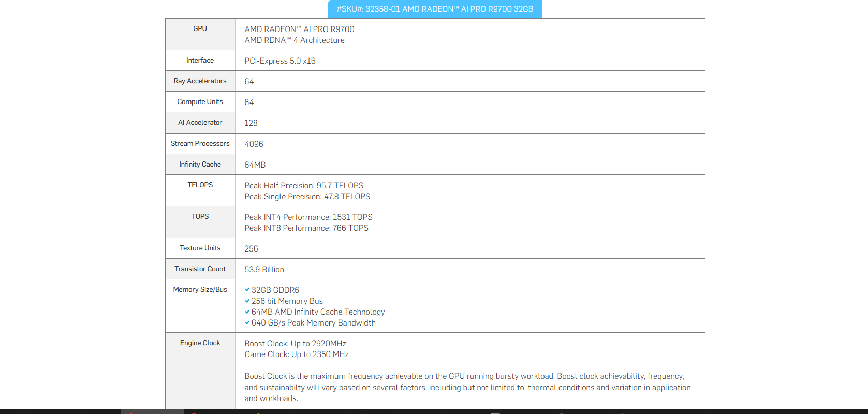The width and height of the screenshot is (868, 414).
Task: Click the TOPS row header
Action: click(200, 217)
